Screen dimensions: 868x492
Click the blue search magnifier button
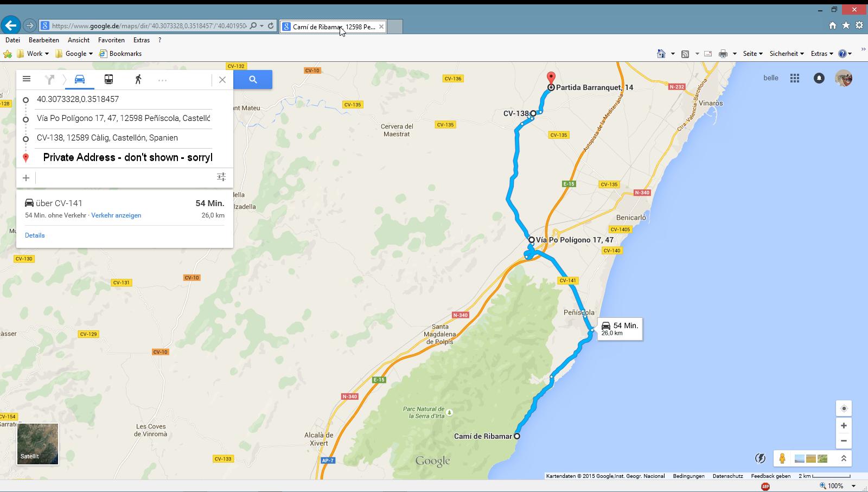pos(253,80)
